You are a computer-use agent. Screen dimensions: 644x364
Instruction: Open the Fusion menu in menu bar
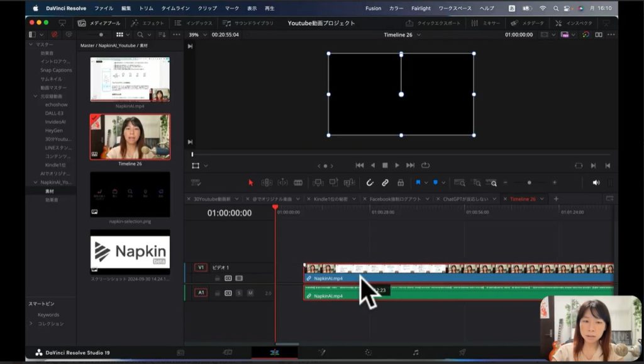[373, 8]
